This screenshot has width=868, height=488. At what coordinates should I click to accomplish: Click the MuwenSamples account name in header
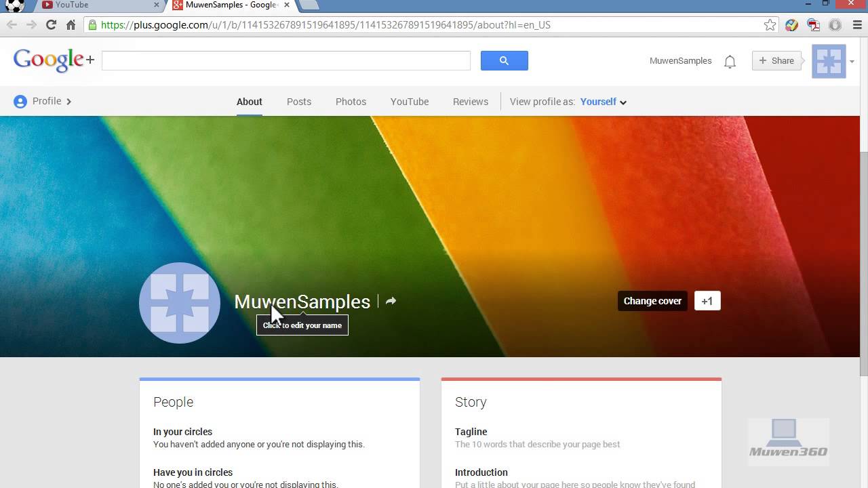681,61
